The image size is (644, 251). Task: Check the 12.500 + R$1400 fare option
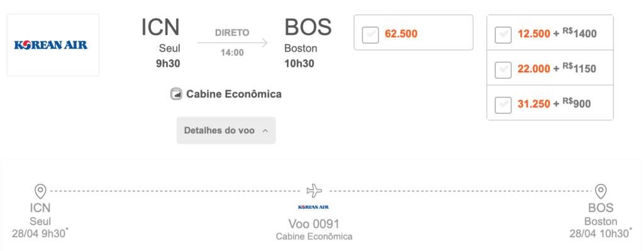(x=503, y=35)
